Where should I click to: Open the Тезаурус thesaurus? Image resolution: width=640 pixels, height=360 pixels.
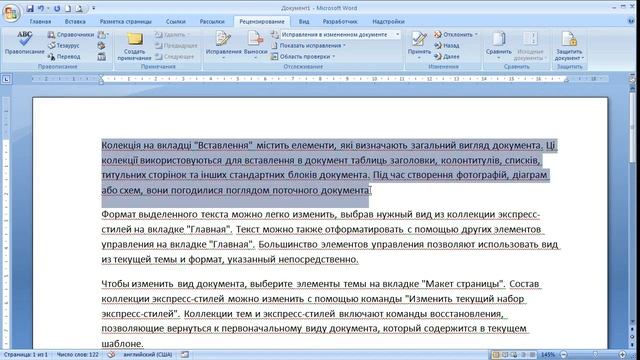[x=64, y=46]
